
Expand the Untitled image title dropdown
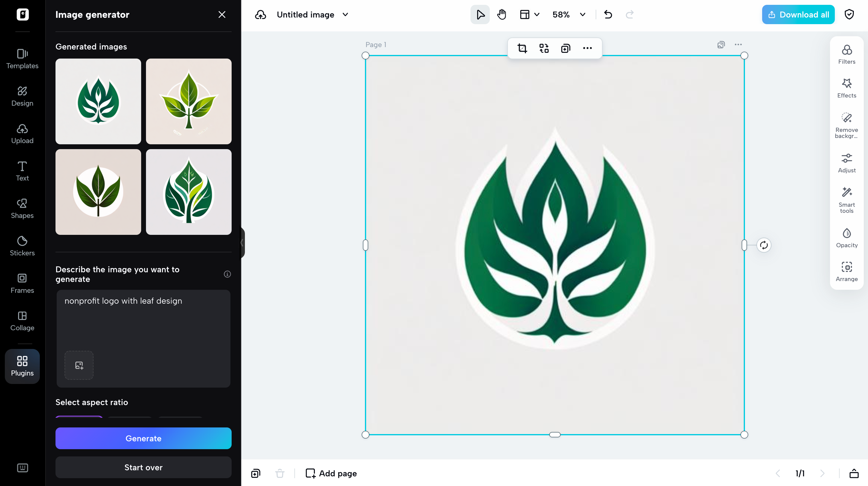click(x=345, y=14)
